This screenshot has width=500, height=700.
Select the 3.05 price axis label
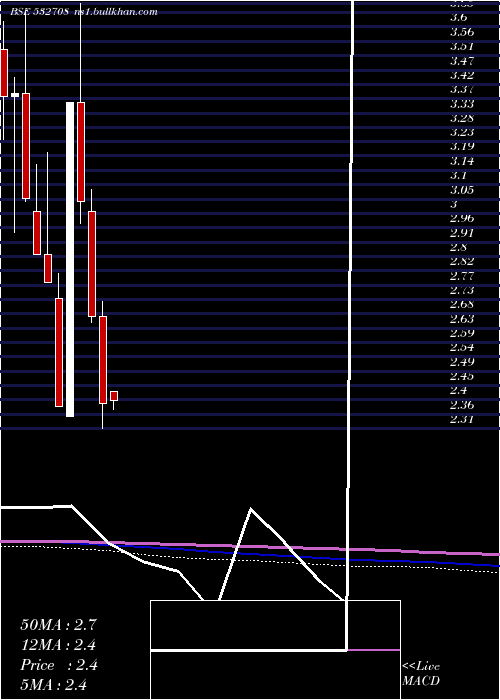click(x=462, y=190)
